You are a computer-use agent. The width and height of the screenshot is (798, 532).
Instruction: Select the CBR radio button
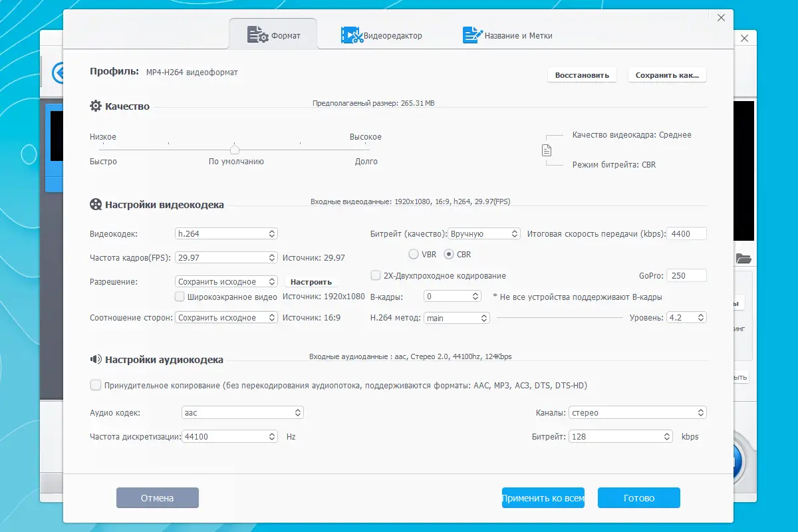[449, 254]
